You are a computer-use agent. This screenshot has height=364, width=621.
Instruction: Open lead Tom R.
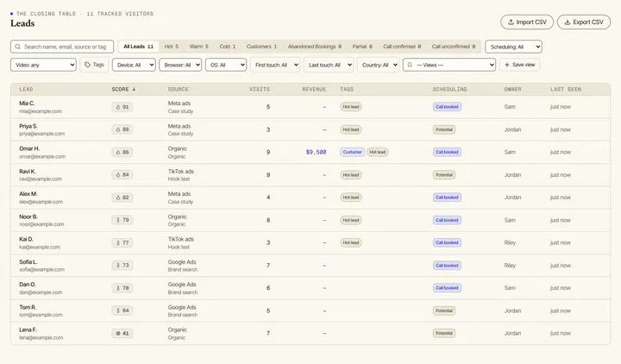[28, 307]
